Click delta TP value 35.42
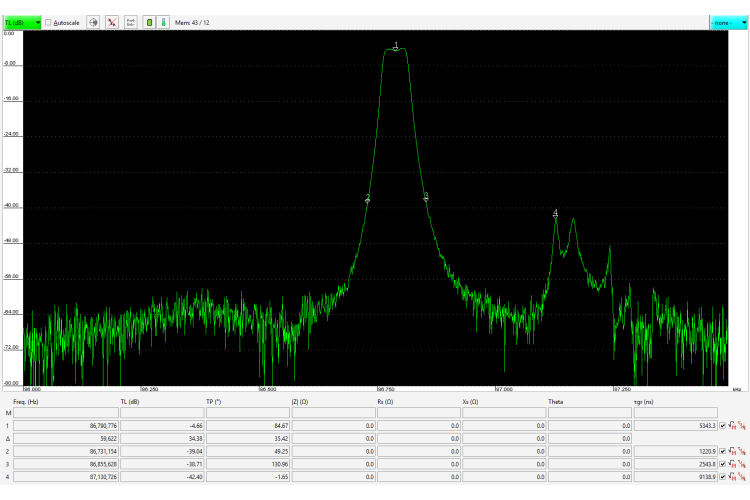 point(248,438)
